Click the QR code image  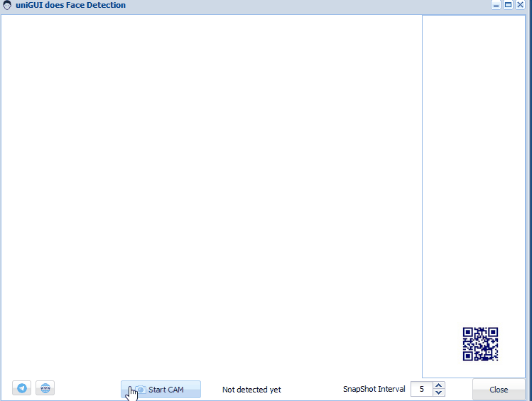(480, 344)
